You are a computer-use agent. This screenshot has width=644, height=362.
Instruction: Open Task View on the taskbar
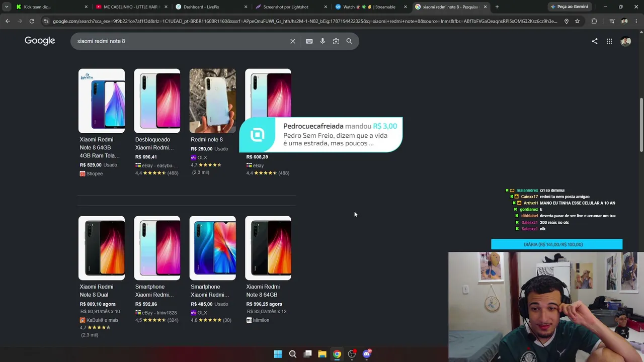pyautogui.click(x=307, y=354)
